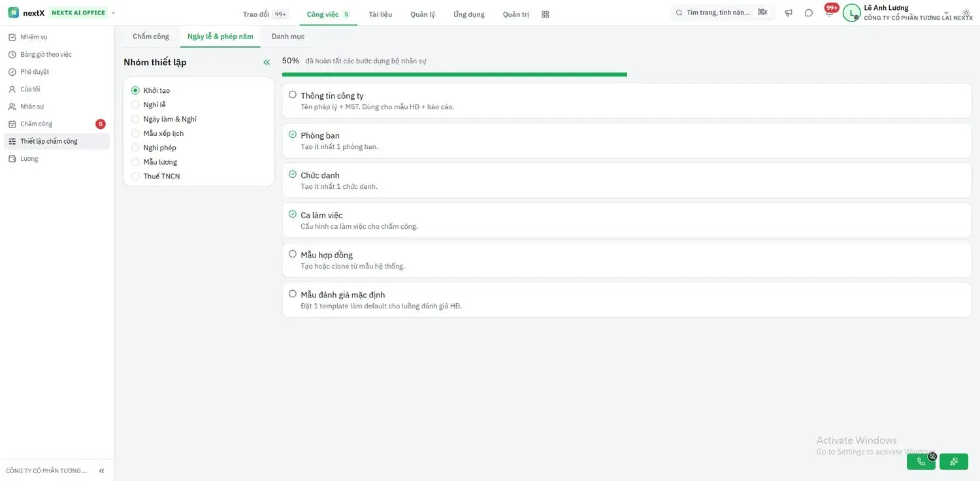This screenshot has height=481, width=980.
Task: Open Của tôi in the sidebar
Action: click(x=57, y=89)
